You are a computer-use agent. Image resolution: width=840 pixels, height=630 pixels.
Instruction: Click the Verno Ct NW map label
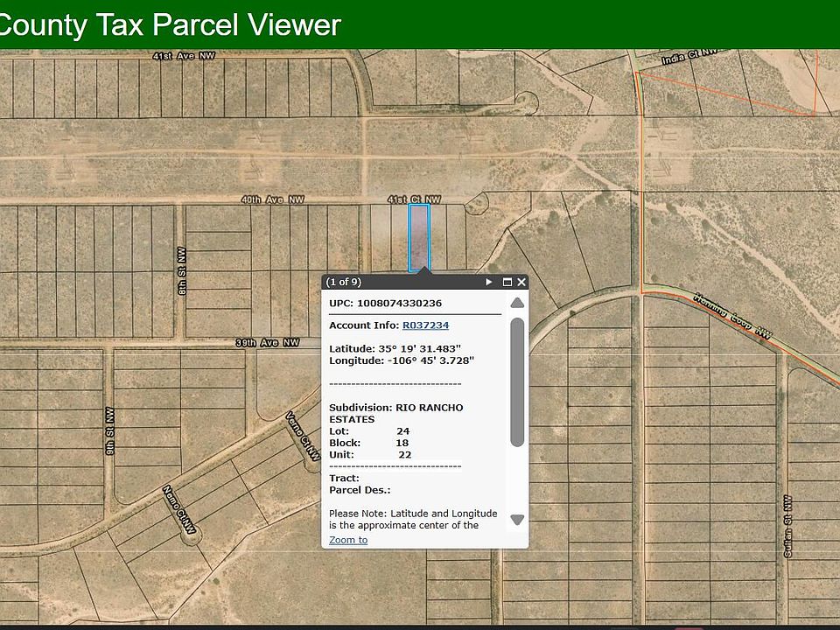click(x=303, y=436)
